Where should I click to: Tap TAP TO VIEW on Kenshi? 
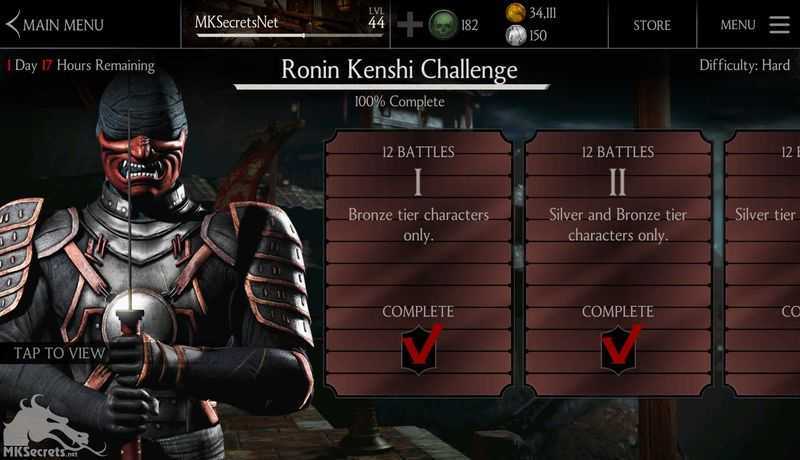point(59,353)
